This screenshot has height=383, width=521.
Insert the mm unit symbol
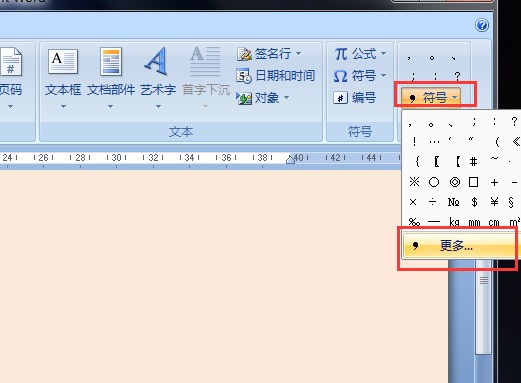point(474,222)
